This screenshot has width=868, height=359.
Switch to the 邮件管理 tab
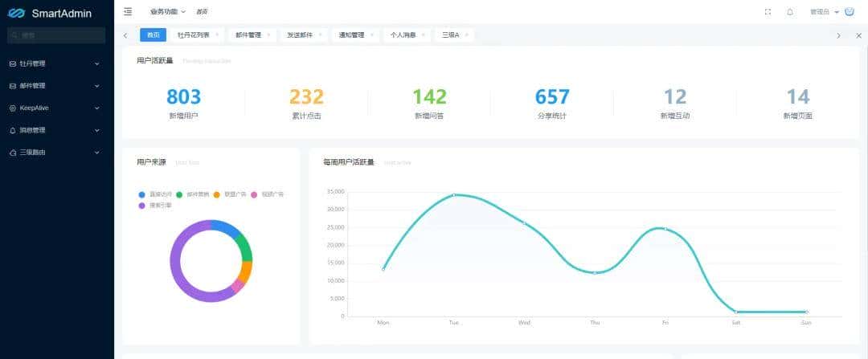coord(248,35)
